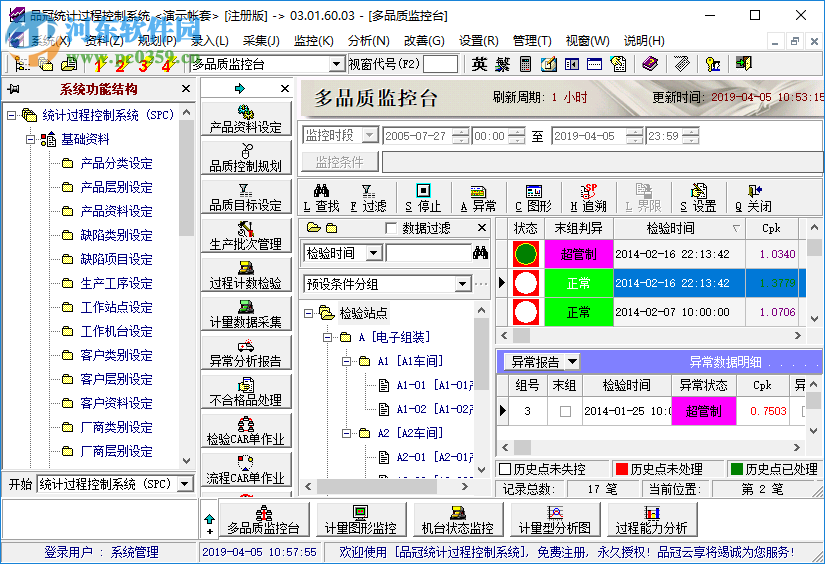This screenshot has height=564, width=825.
Task: Select 产品分类设定 in function tree
Action: click(x=116, y=163)
